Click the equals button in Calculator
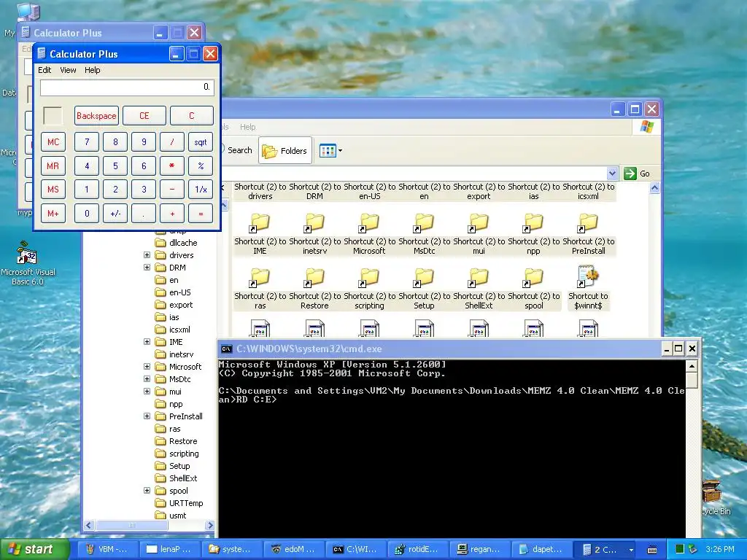The image size is (747, 560). 201,214
